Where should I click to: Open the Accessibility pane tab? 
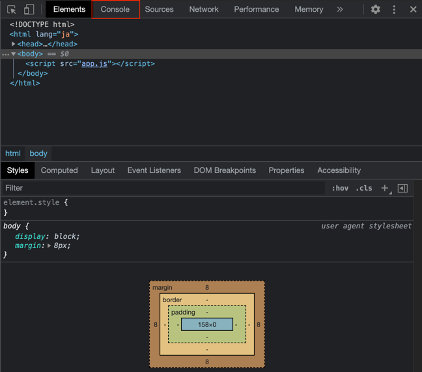[339, 170]
